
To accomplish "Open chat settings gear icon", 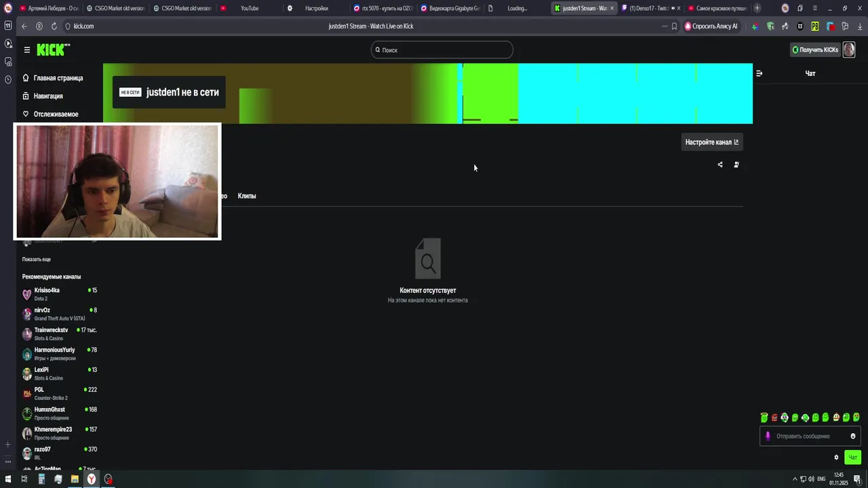I will (836, 457).
